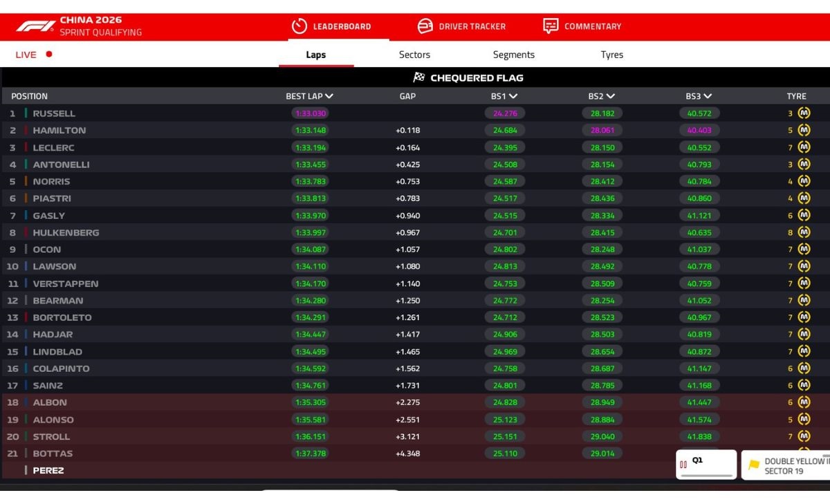Open the BS2 column dropdown
The width and height of the screenshot is (830, 504).
[610, 96]
